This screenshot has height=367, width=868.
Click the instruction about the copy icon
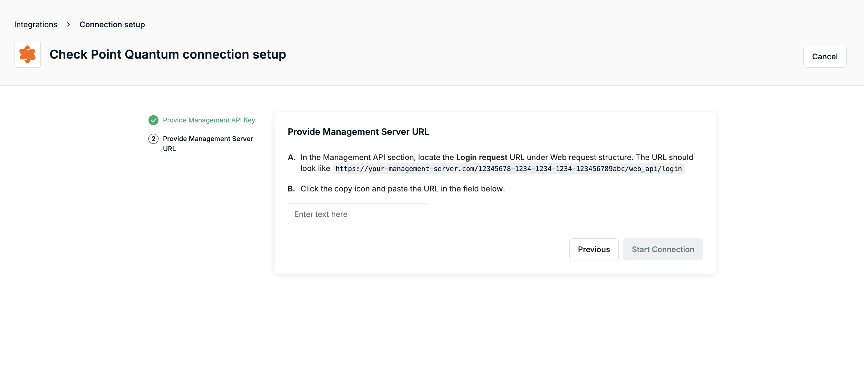point(402,189)
